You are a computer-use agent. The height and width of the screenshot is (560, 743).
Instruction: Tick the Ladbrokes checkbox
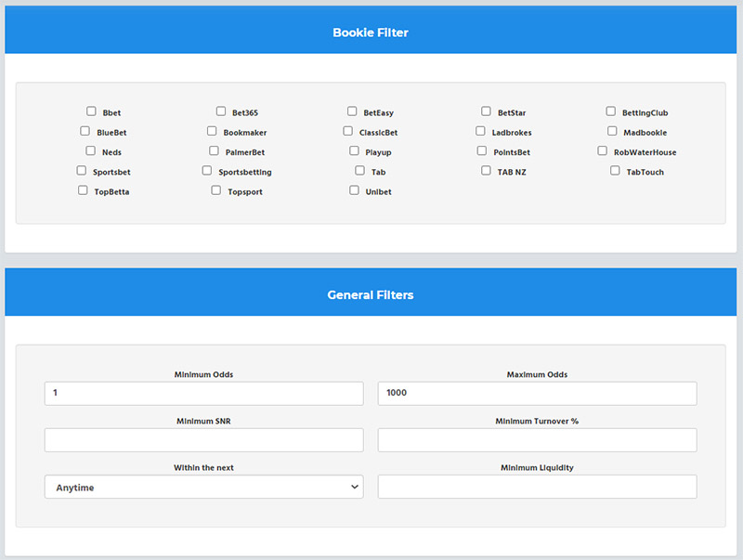[x=480, y=130]
